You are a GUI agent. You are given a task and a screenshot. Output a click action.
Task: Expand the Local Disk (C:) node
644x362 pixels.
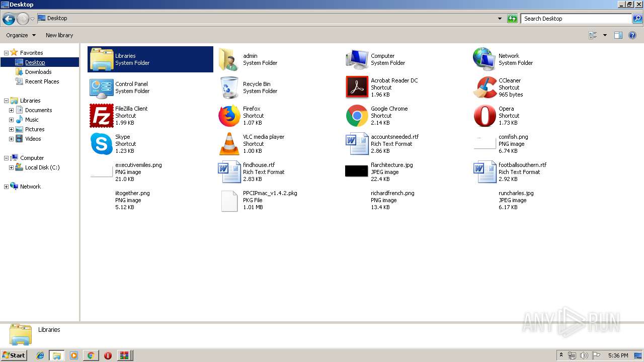point(11,167)
